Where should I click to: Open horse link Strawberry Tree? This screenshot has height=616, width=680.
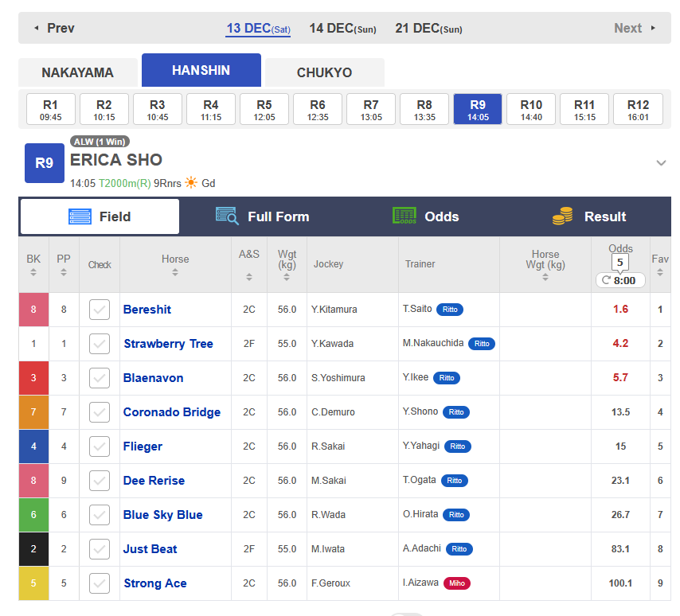[x=168, y=344]
